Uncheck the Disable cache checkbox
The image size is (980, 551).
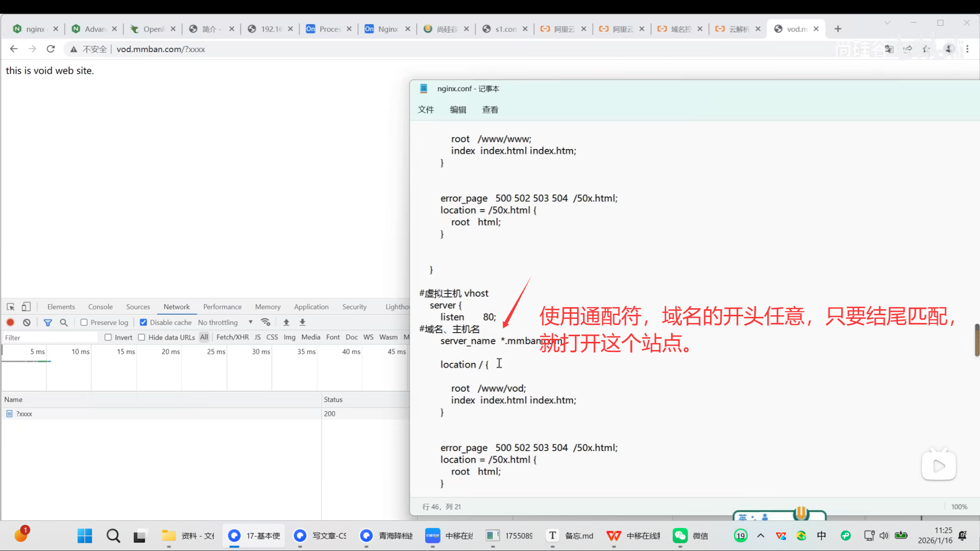tap(143, 322)
